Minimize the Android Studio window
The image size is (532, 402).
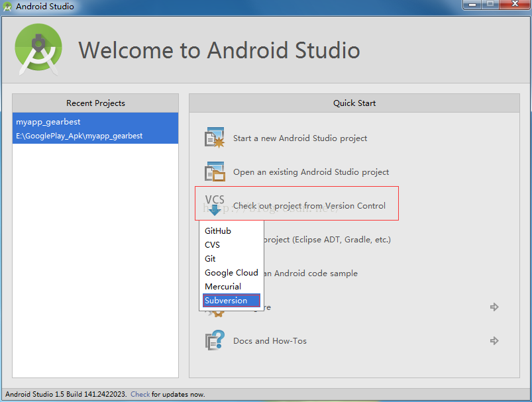click(472, 5)
